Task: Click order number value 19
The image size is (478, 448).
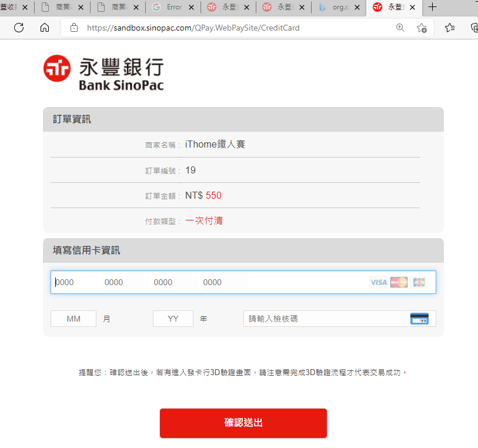Action: pos(190,170)
